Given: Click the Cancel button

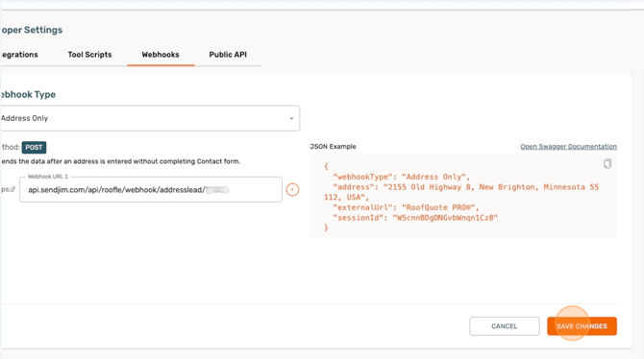Looking at the screenshot, I should (x=505, y=326).
